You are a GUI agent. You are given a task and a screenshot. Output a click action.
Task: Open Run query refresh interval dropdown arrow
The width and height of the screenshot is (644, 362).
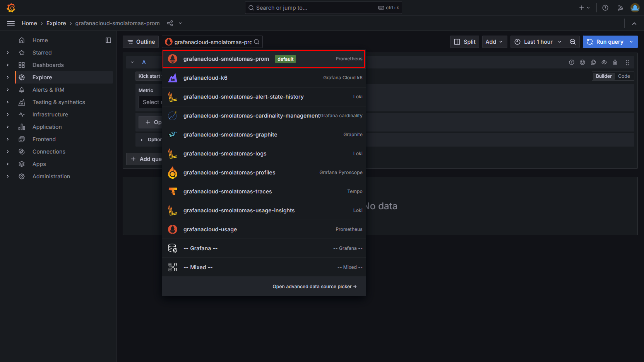point(632,42)
